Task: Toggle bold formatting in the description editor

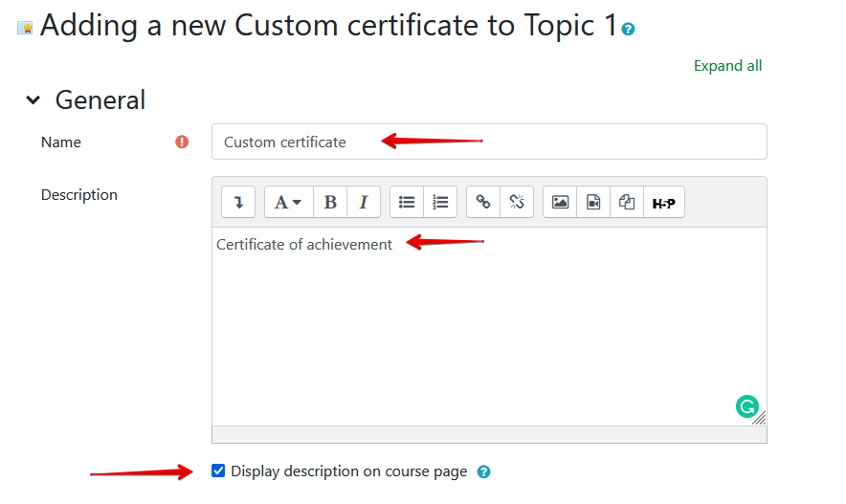Action: (330, 202)
